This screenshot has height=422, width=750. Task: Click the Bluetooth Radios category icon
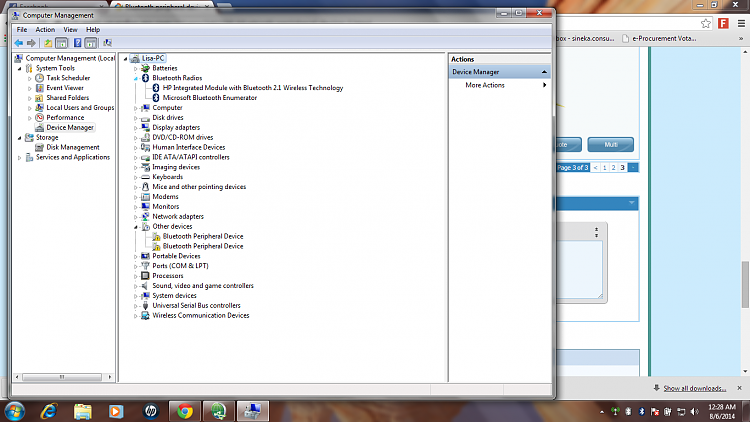145,78
